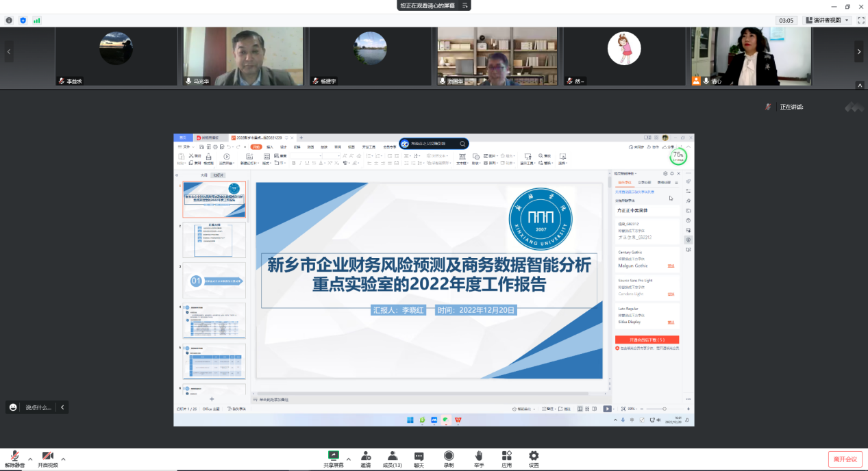
Task: Click the 离开会议 leave meeting button
Action: pyautogui.click(x=845, y=459)
